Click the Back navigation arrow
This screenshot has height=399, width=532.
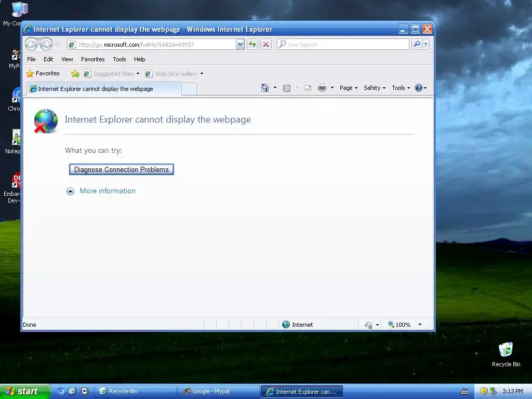click(32, 44)
